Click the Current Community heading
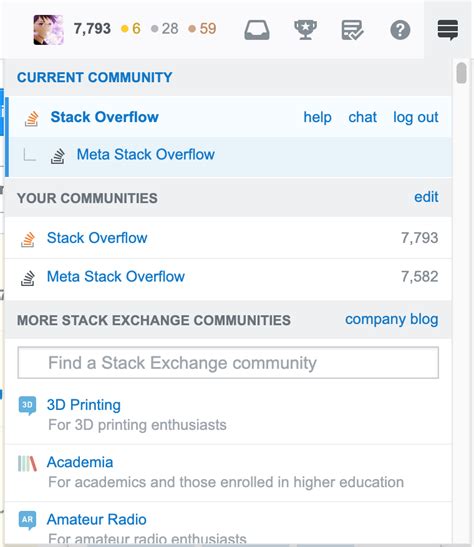The width and height of the screenshot is (474, 547). 95,77
